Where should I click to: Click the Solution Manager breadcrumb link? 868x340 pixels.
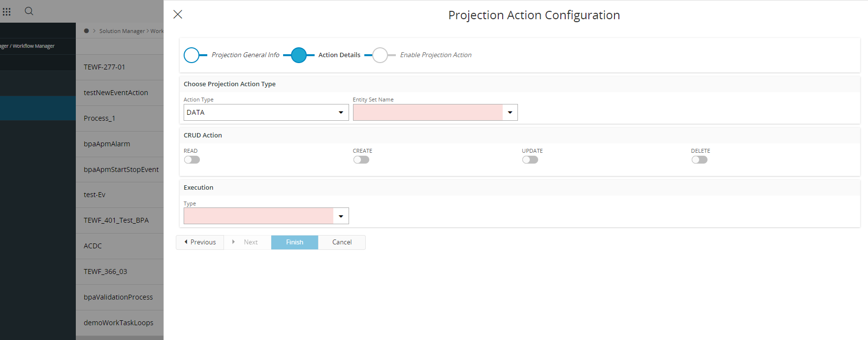coord(122,31)
